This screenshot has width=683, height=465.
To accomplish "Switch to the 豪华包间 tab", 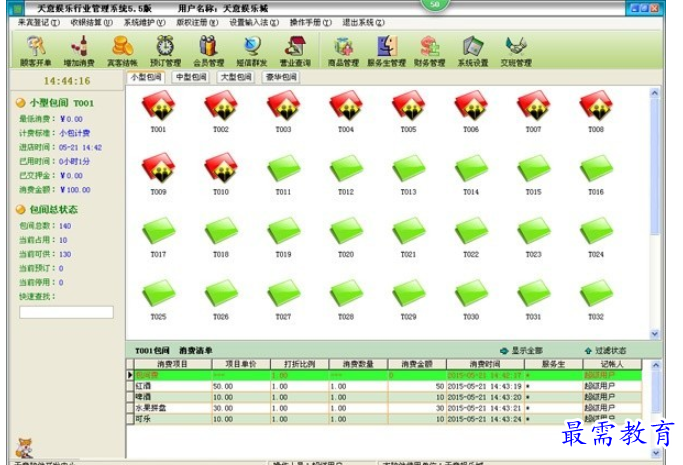I will click(x=281, y=78).
